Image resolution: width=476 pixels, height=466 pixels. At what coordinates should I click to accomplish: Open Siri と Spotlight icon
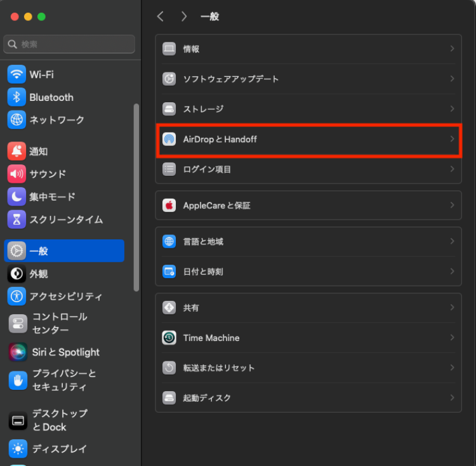coord(18,352)
